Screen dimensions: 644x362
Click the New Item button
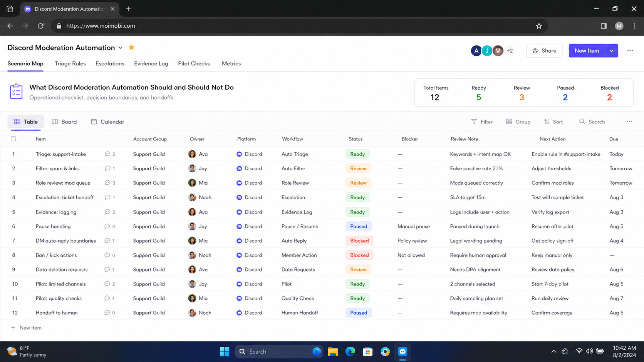click(x=587, y=51)
